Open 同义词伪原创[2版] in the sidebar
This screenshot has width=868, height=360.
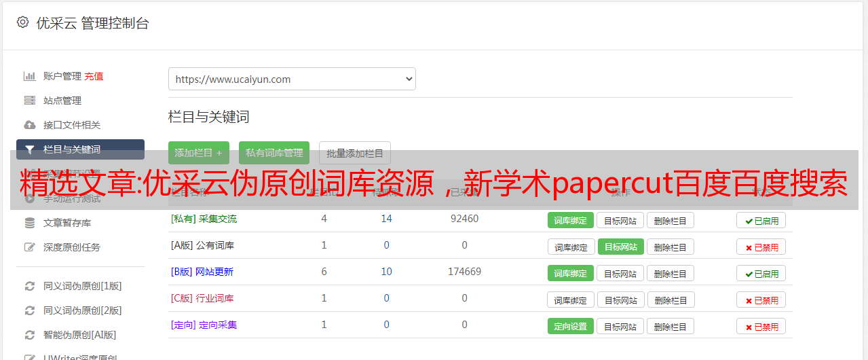coord(82,310)
